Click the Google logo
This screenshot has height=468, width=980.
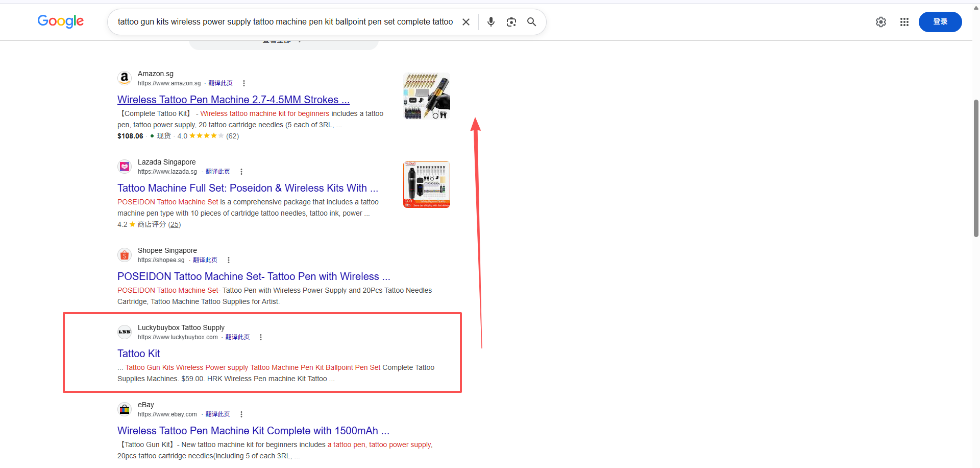coord(61,21)
